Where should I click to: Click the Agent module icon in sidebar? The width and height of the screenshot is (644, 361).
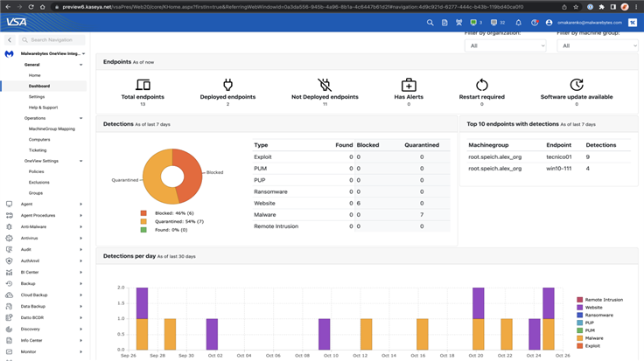click(9, 204)
